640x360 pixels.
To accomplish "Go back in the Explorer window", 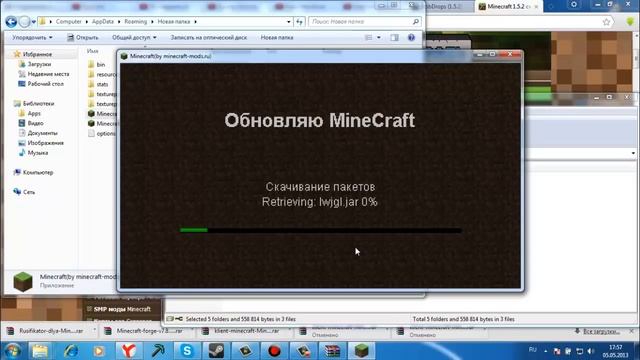I will tap(11, 22).
